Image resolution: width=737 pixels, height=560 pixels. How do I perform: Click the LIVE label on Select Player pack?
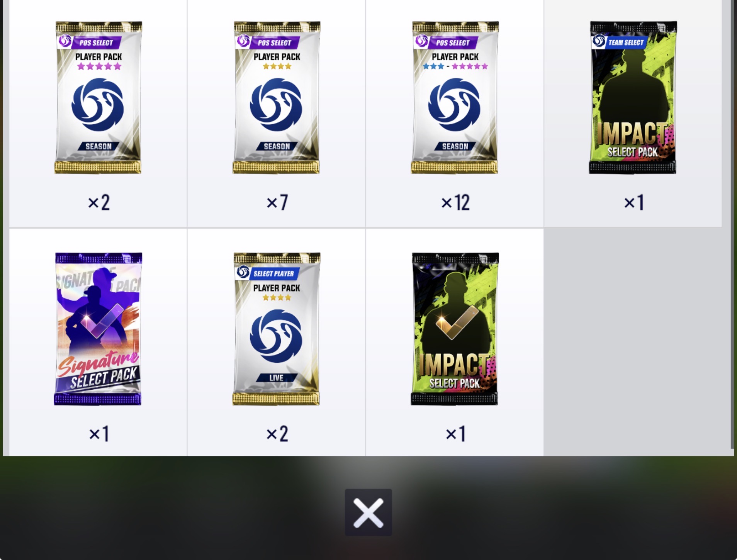[277, 378]
